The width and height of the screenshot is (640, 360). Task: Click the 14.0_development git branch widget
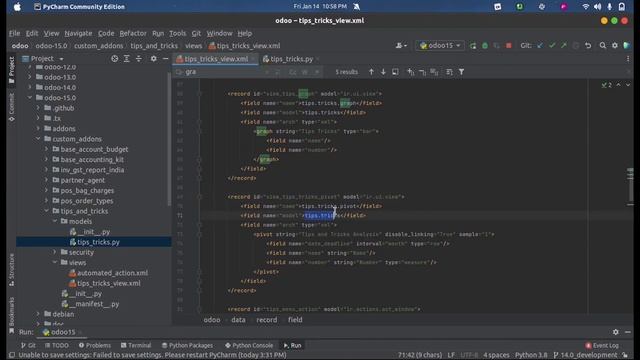(x=586, y=355)
